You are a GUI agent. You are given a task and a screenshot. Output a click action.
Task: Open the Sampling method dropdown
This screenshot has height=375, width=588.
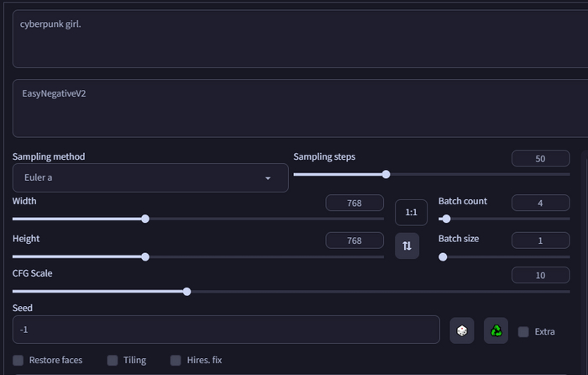[x=150, y=178]
